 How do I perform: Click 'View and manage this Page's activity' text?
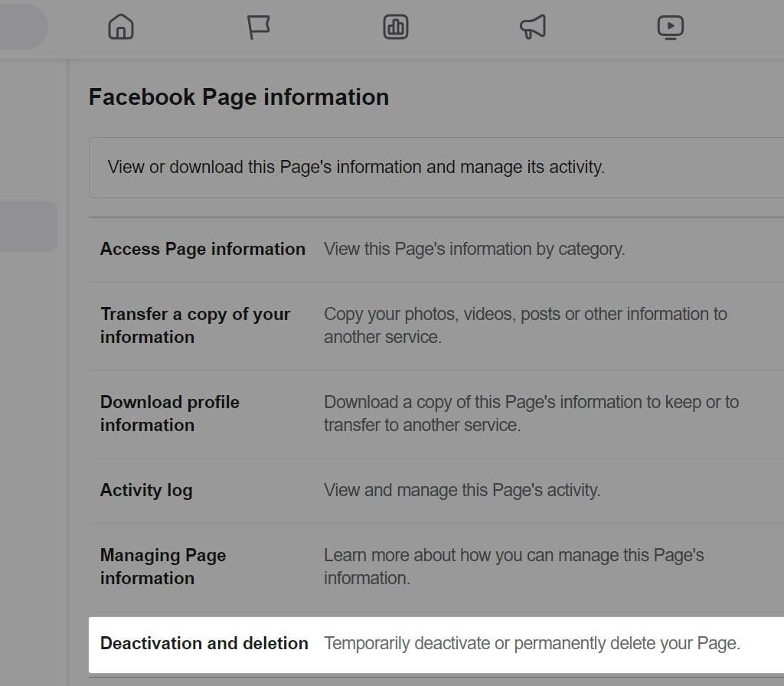point(462,490)
